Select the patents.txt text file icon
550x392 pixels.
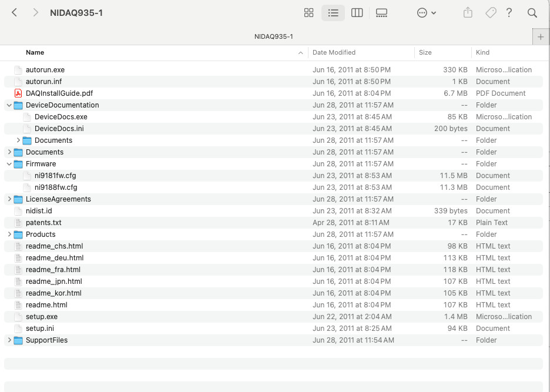(x=18, y=223)
